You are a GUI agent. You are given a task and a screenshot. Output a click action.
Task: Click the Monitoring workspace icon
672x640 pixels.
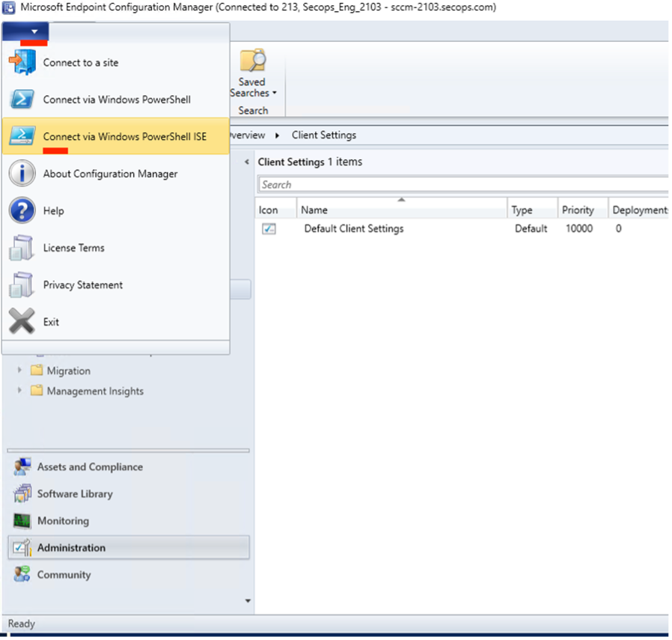(x=22, y=521)
